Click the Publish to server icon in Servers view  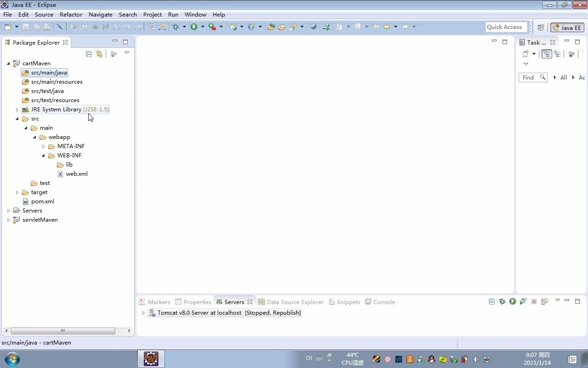click(544, 302)
